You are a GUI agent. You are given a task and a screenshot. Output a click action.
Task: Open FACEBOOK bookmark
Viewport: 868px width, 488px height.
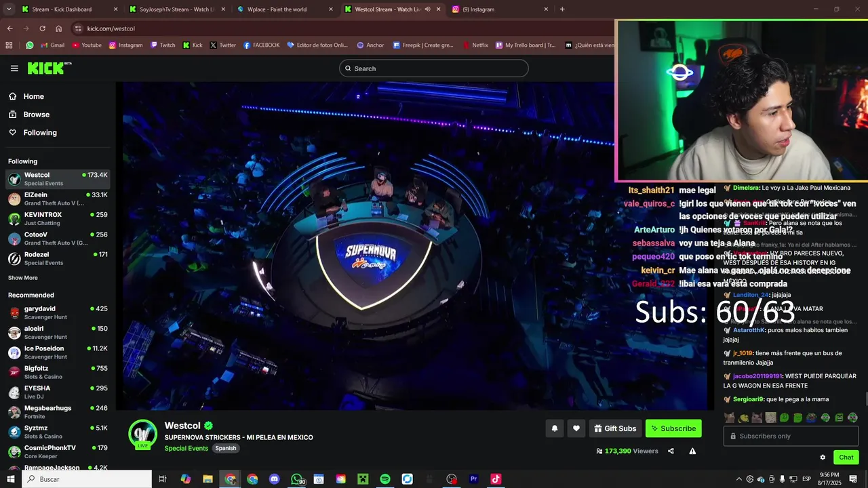[x=260, y=45]
